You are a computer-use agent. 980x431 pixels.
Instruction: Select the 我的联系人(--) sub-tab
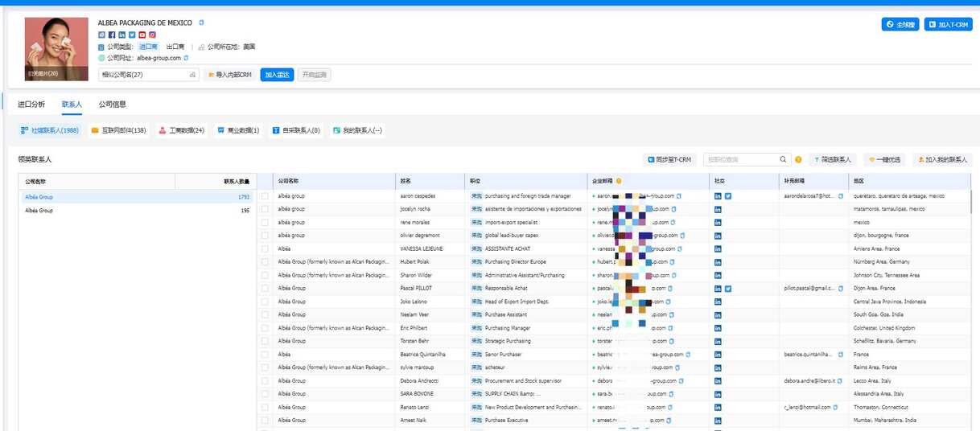coord(357,130)
